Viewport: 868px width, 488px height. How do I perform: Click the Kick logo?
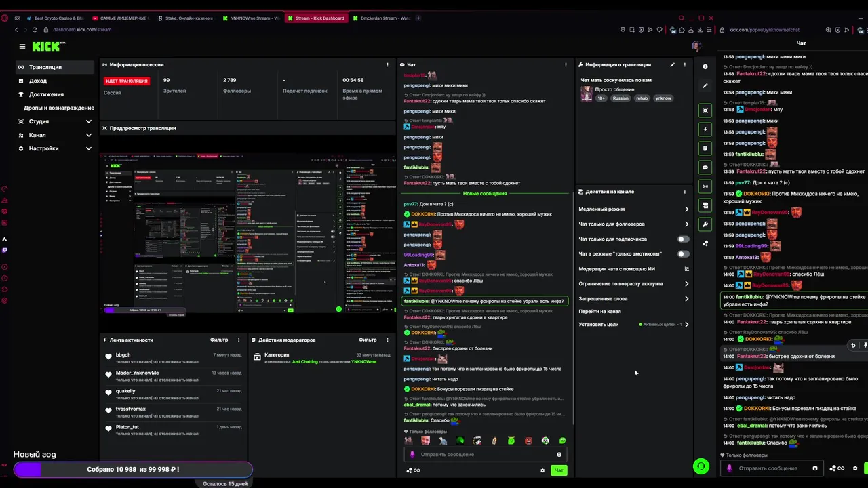[49, 46]
